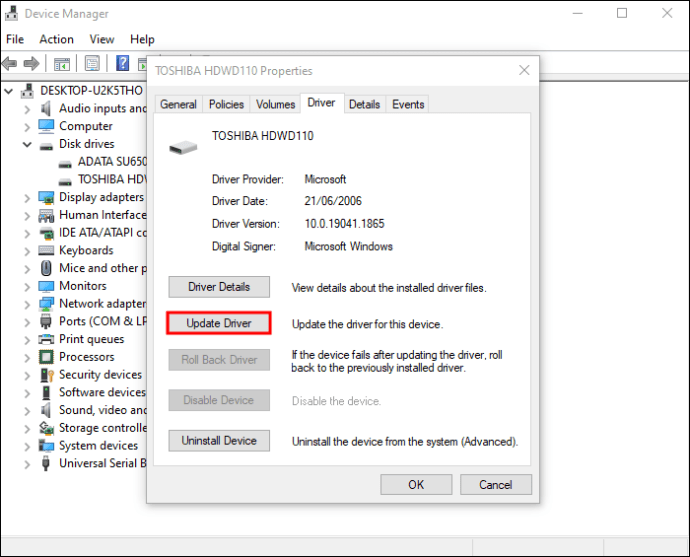
Task: Click the Disable Device button
Action: pyautogui.click(x=219, y=400)
